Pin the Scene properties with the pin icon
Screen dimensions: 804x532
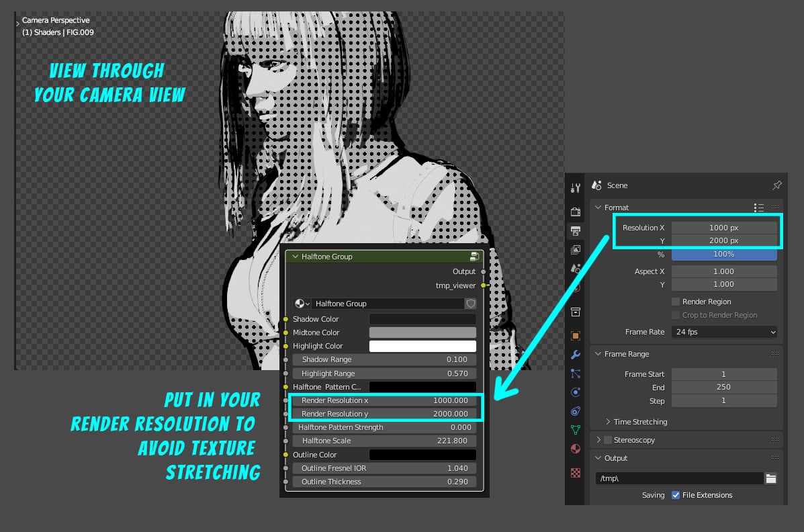point(776,185)
